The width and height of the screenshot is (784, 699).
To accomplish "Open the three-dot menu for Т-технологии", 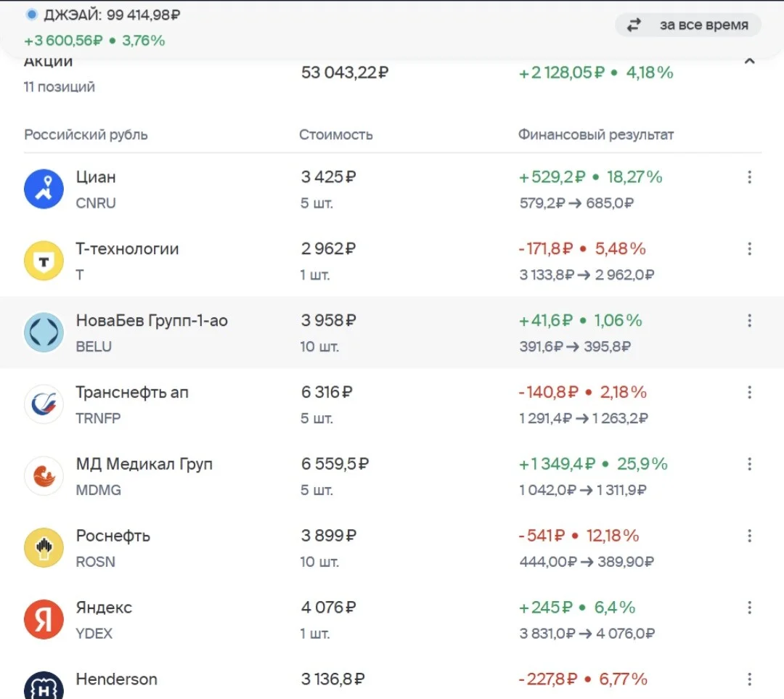I will (x=749, y=249).
